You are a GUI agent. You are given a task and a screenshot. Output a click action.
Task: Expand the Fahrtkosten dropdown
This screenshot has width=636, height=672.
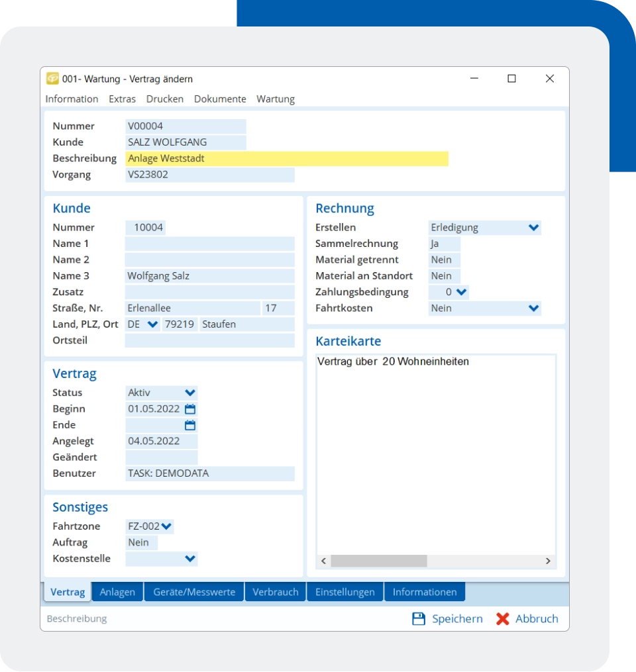(533, 308)
